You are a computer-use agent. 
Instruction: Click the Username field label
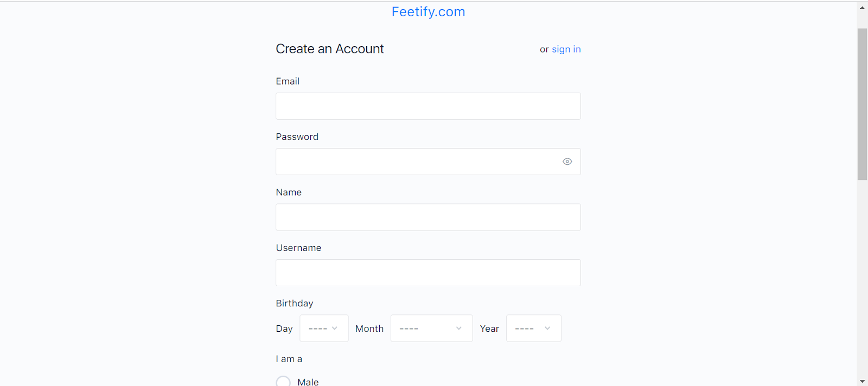pos(298,248)
